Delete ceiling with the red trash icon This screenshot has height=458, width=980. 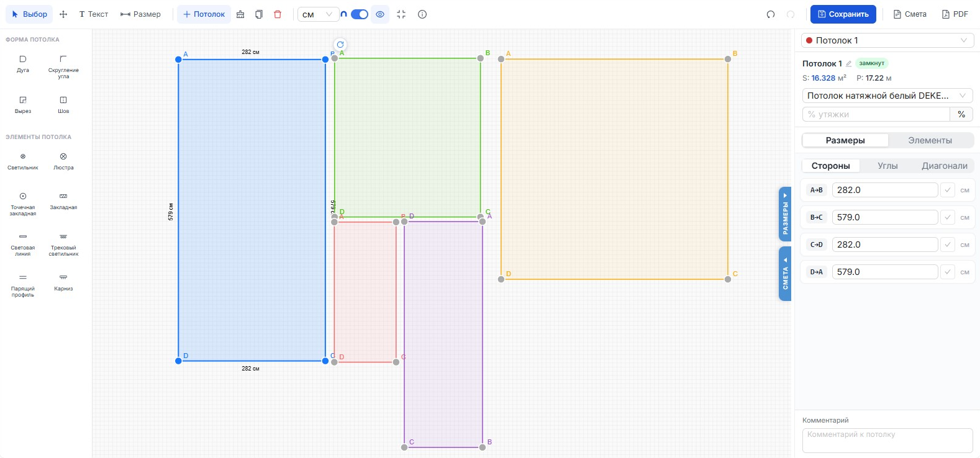click(x=278, y=14)
